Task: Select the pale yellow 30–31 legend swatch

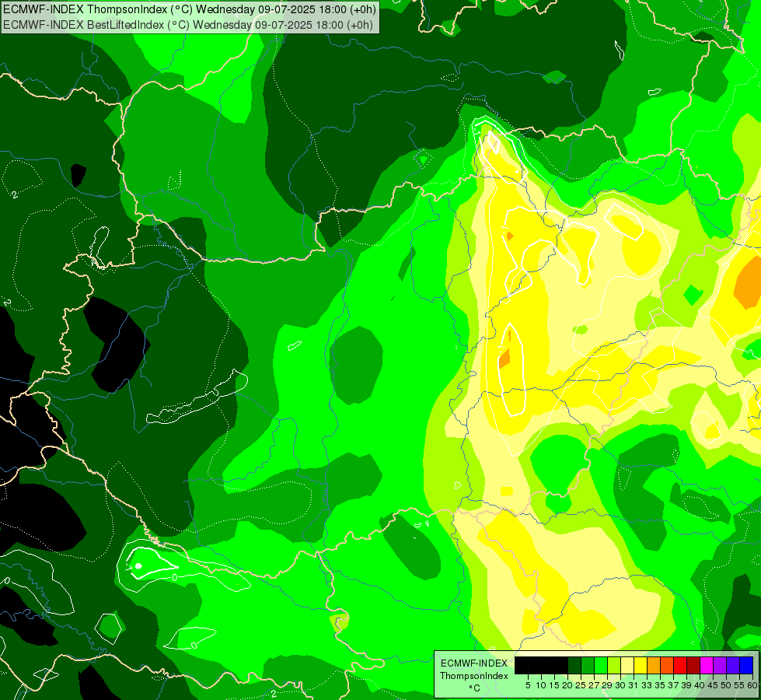Action: coord(627,665)
